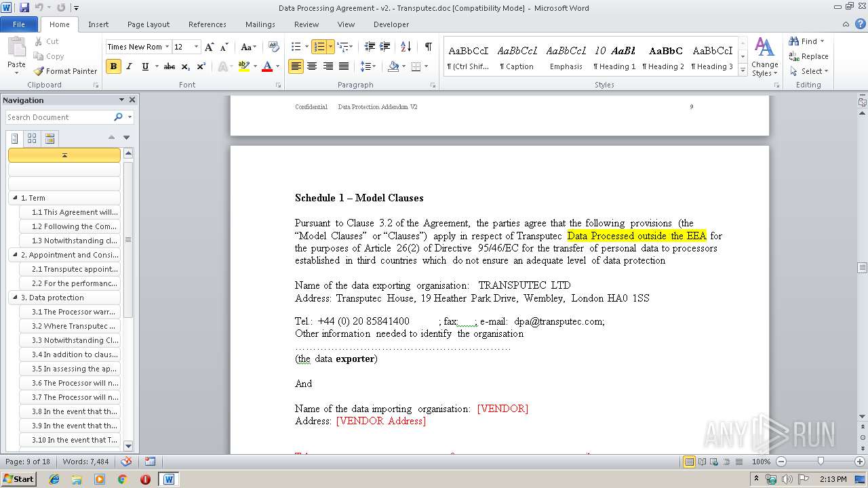
Task: Open Line spacing options
Action: tap(368, 66)
